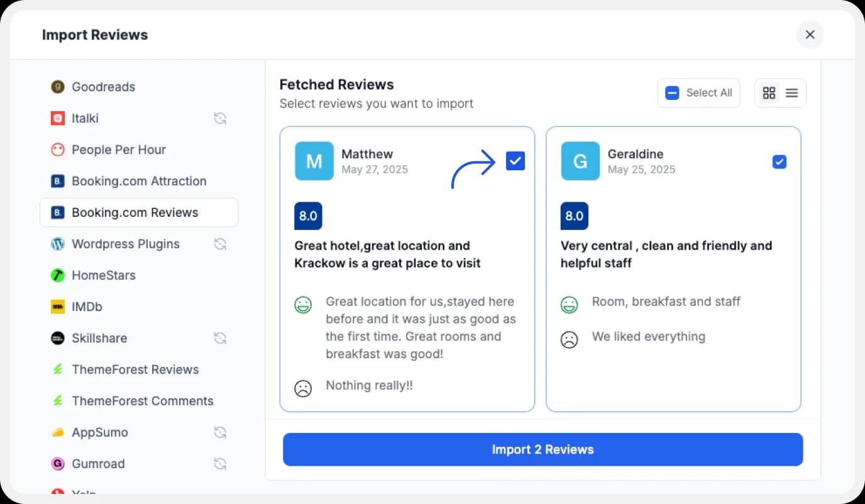The image size is (865, 504).
Task: Click the Import 2 Reviews button
Action: point(543,449)
